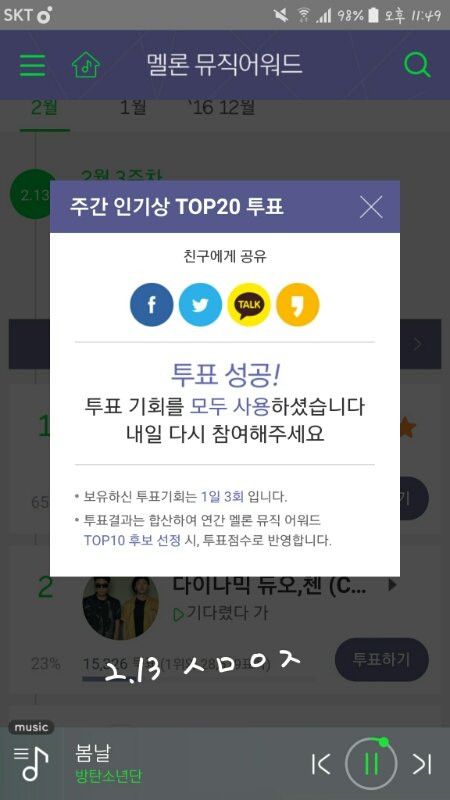Select the 2월 tab
This screenshot has height=800, width=450.
[x=44, y=109]
